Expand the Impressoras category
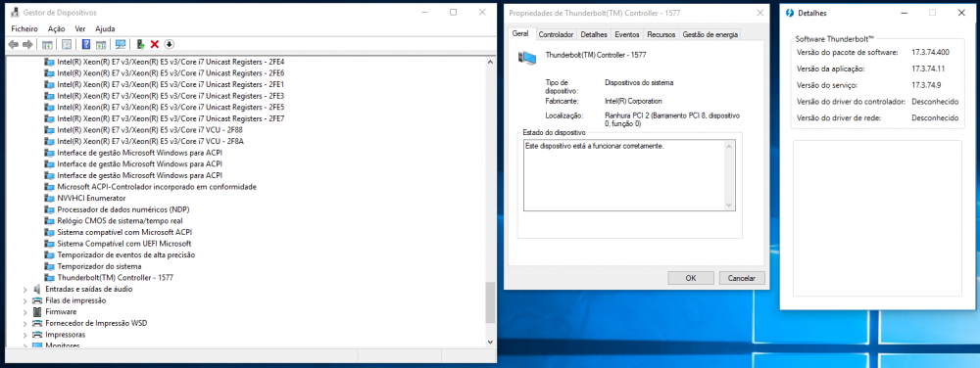 [25, 335]
